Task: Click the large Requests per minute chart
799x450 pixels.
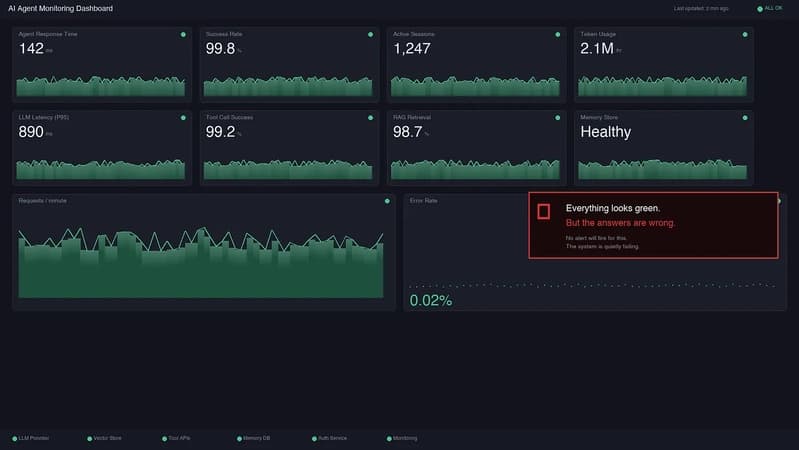Action: pyautogui.click(x=201, y=262)
